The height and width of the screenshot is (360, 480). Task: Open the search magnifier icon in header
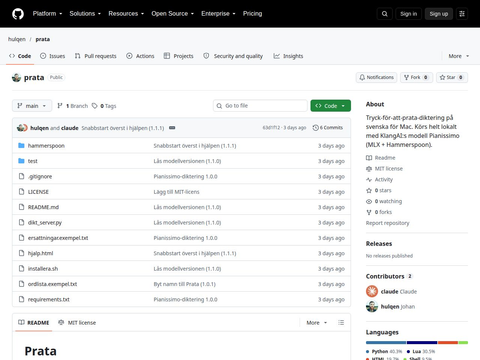pos(384,14)
